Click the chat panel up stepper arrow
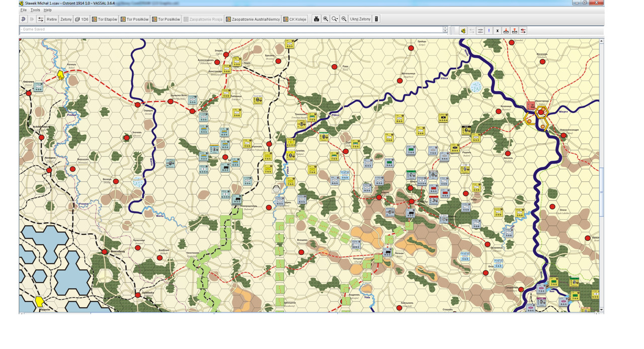The image size is (644, 349). click(445, 28)
